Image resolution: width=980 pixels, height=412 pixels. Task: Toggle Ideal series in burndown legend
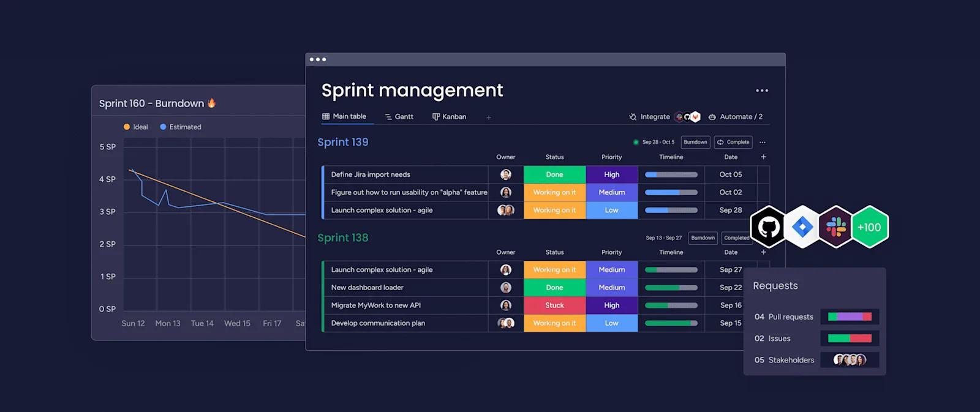pyautogui.click(x=135, y=127)
